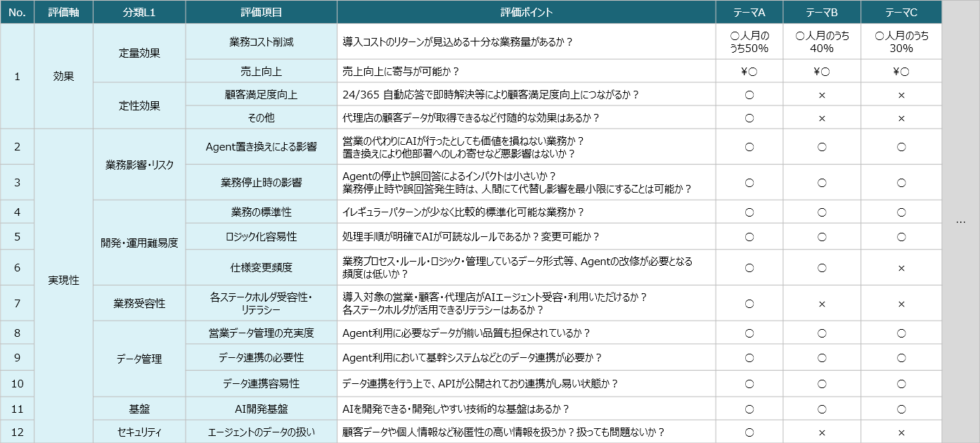Click the '評価項目' column header

[262, 12]
